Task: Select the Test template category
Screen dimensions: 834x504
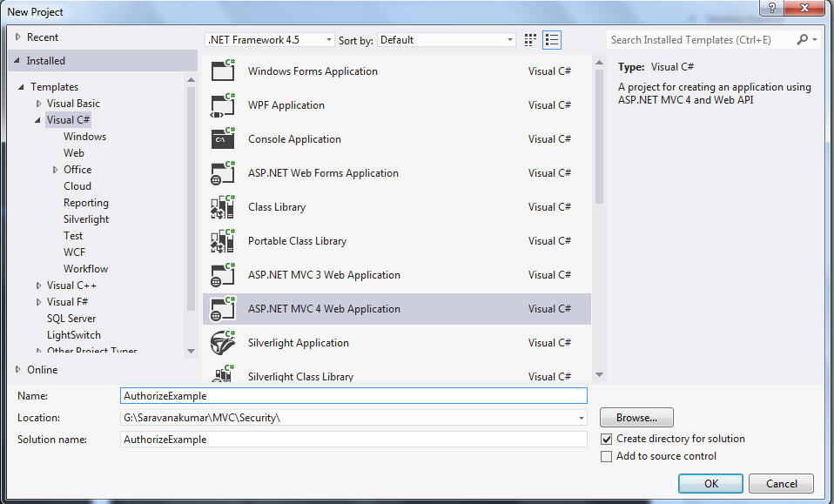Action: tap(73, 236)
